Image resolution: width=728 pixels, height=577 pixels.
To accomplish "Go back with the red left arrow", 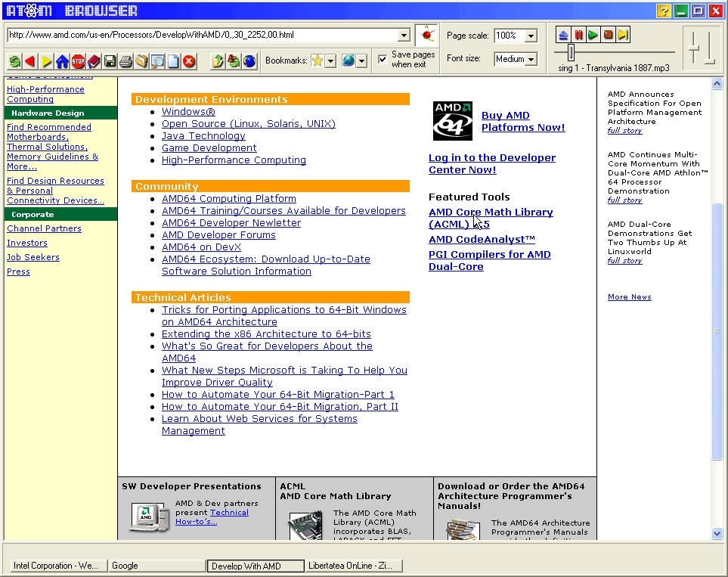I will click(30, 61).
